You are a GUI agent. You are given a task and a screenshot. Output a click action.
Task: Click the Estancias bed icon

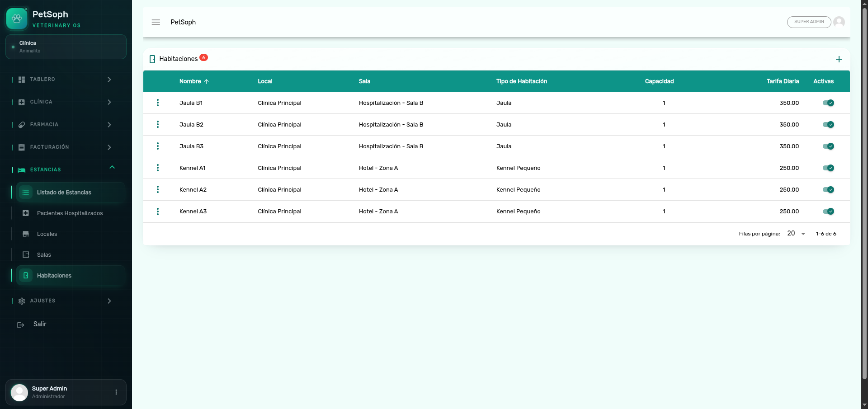tap(22, 170)
